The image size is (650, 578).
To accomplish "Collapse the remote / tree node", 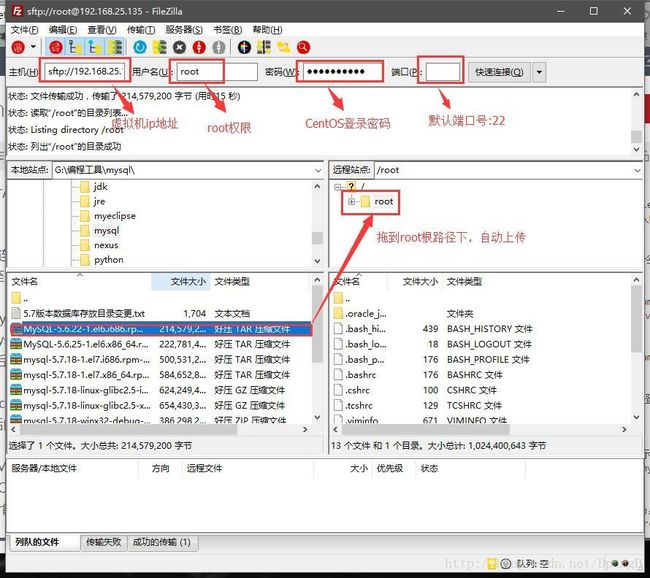I will (x=337, y=187).
